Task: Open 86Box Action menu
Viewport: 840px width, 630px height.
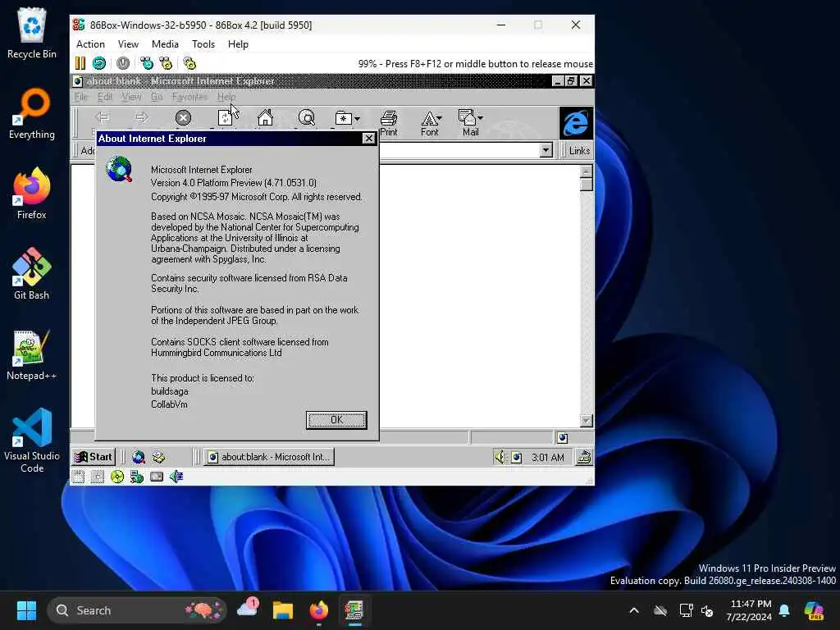Action: coord(90,44)
